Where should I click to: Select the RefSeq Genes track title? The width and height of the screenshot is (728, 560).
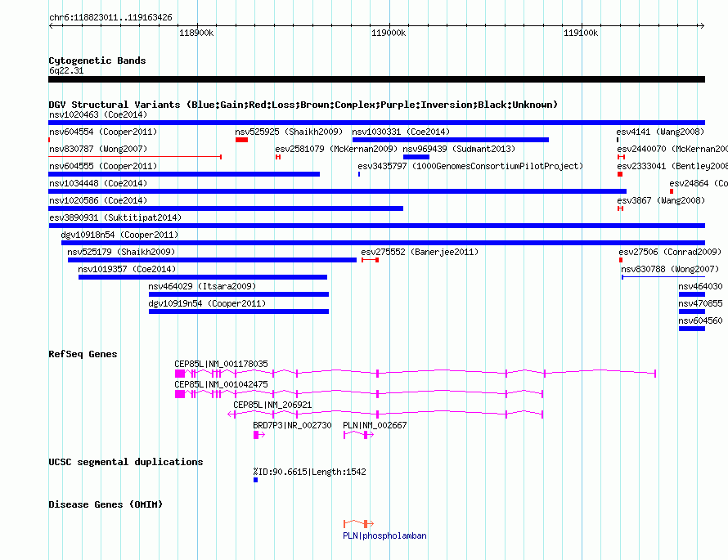[x=83, y=354]
